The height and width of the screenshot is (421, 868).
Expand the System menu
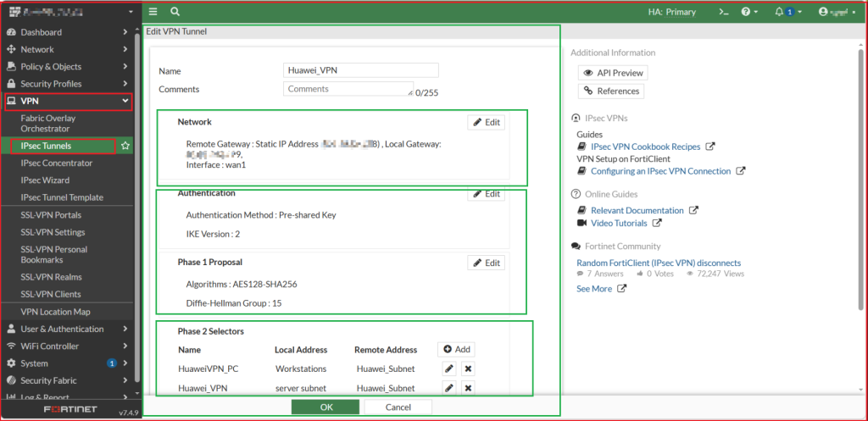click(x=66, y=363)
